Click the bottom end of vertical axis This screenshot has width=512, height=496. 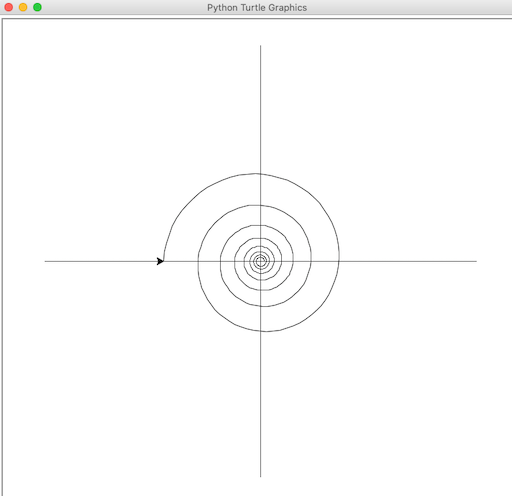[261, 476]
